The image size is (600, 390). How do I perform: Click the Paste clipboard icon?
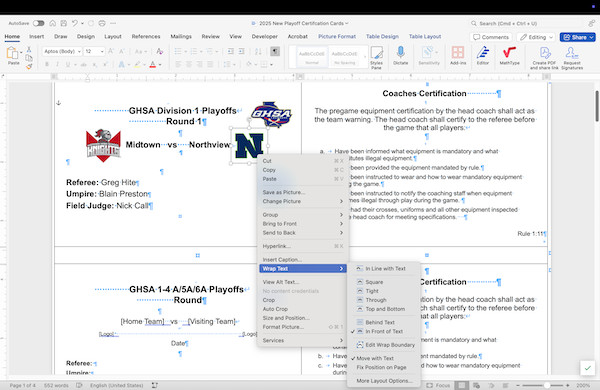[x=13, y=53]
